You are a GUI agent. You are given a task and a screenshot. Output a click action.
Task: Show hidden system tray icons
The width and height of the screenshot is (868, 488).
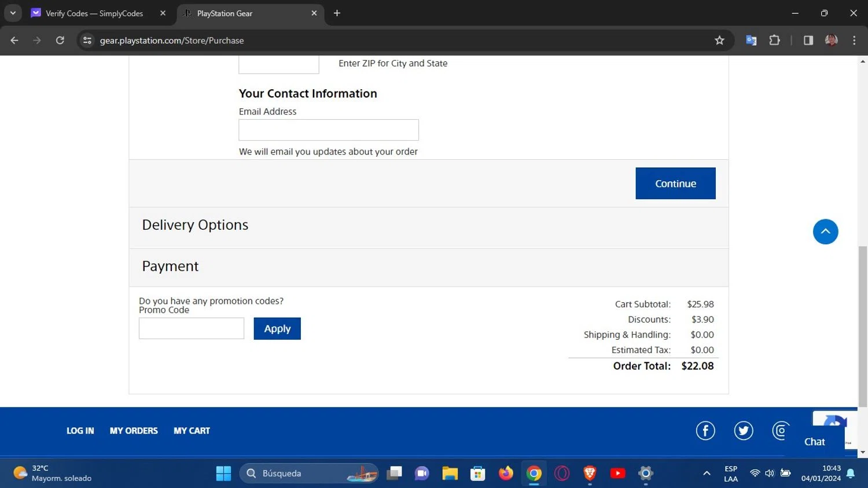(707, 474)
